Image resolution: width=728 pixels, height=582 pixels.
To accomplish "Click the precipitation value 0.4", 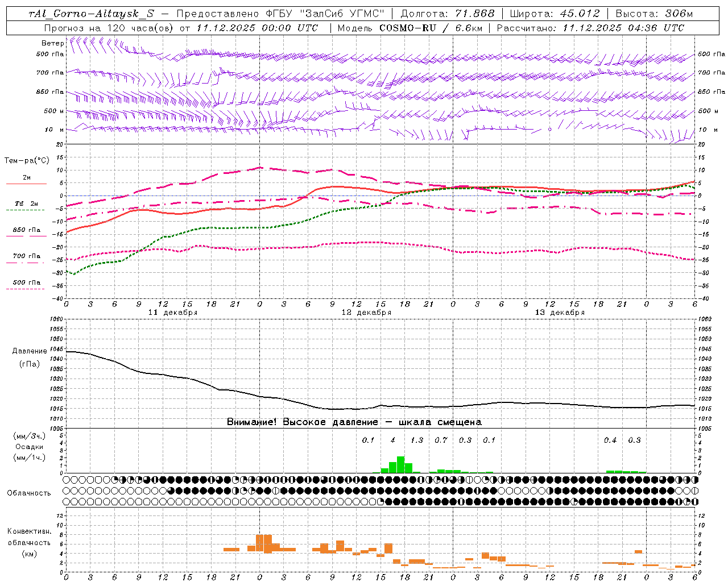I will coord(610,440).
